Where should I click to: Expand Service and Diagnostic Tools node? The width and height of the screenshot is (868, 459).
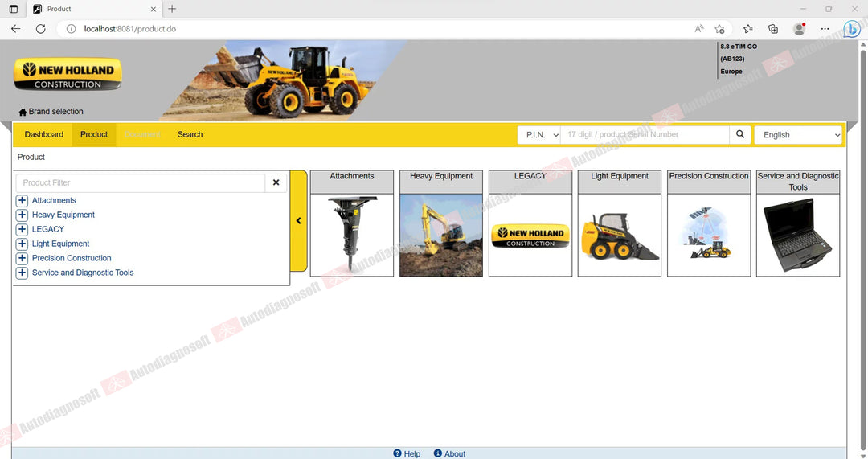point(23,273)
